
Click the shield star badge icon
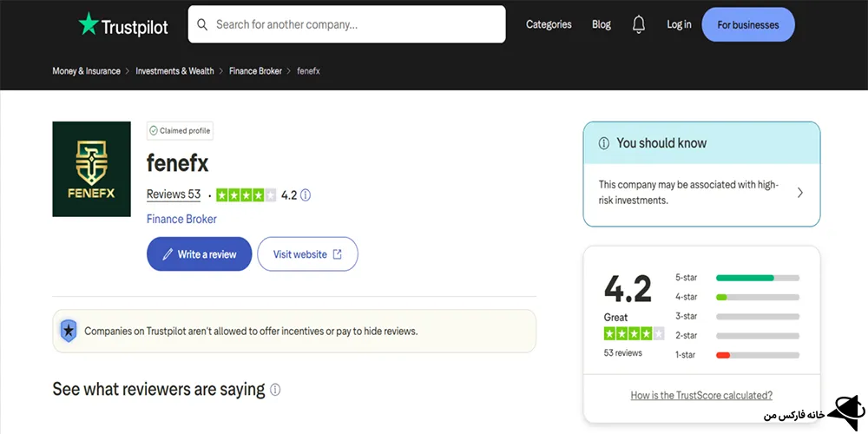pyautogui.click(x=69, y=331)
